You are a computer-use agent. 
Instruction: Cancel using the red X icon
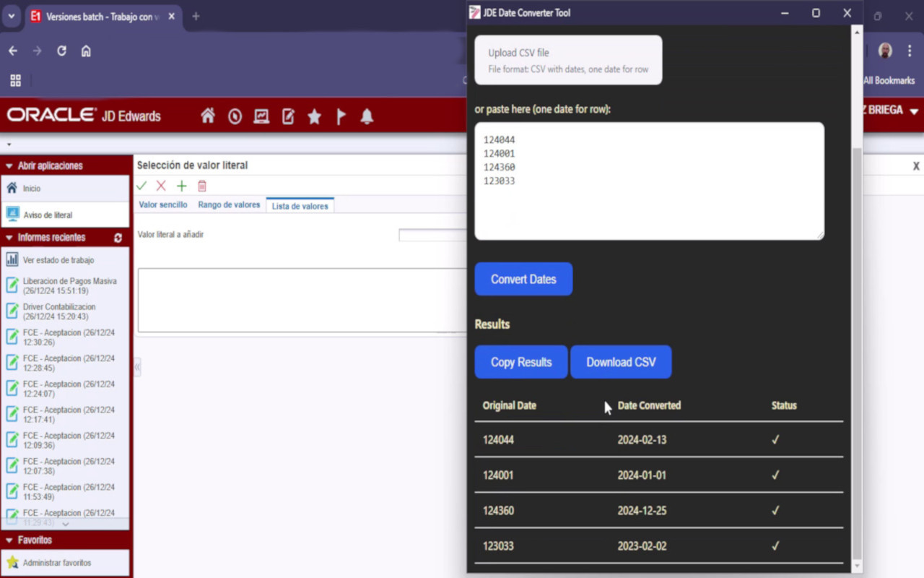pyautogui.click(x=161, y=186)
